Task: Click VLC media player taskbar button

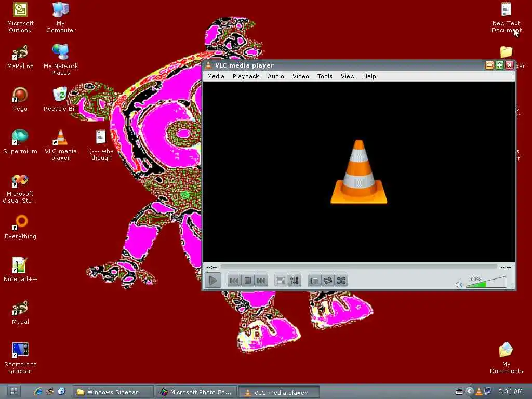Action: click(x=279, y=393)
